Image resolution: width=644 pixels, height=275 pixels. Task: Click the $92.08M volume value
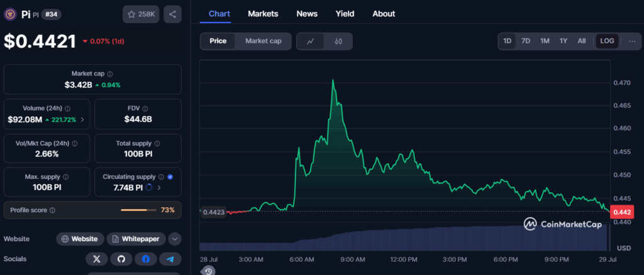pos(25,120)
